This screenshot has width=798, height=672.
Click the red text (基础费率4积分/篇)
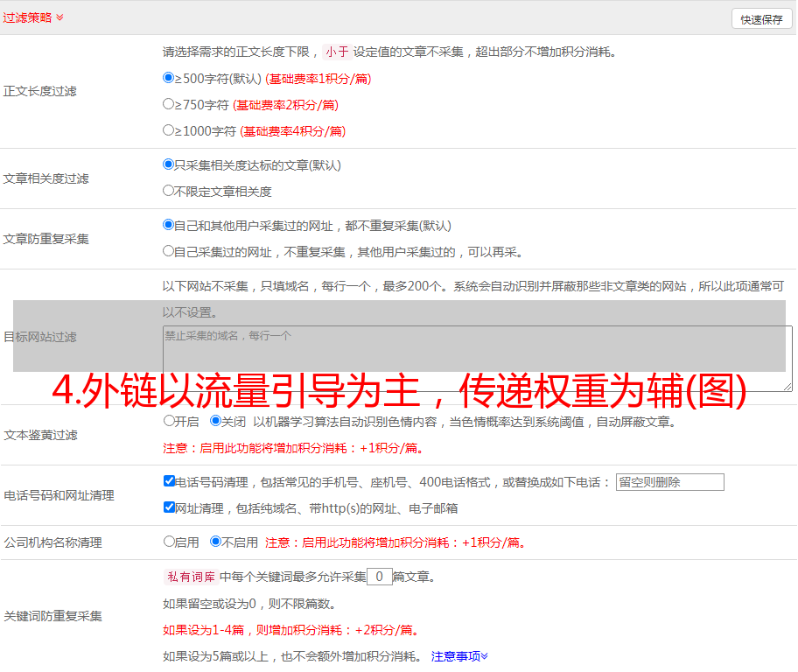coord(292,131)
